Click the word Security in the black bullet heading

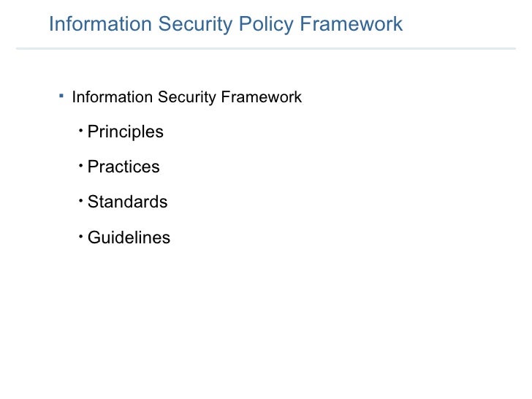click(x=186, y=97)
